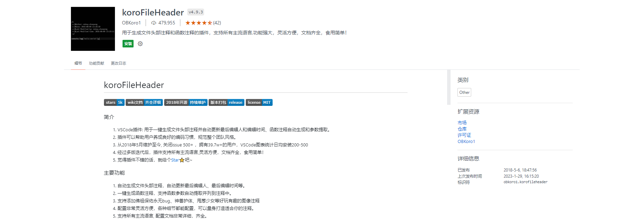Click the koroFileHeader extension logo image

(x=93, y=29)
